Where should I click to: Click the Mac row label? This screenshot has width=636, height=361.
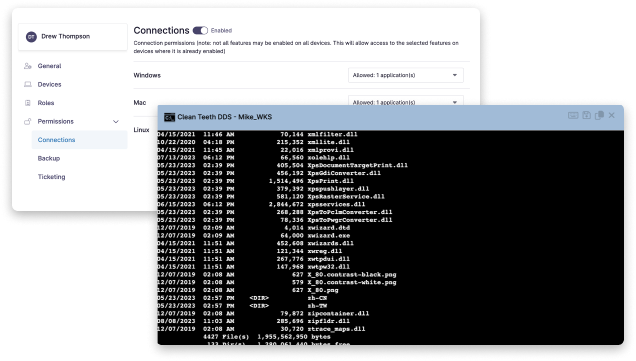pyautogui.click(x=140, y=103)
